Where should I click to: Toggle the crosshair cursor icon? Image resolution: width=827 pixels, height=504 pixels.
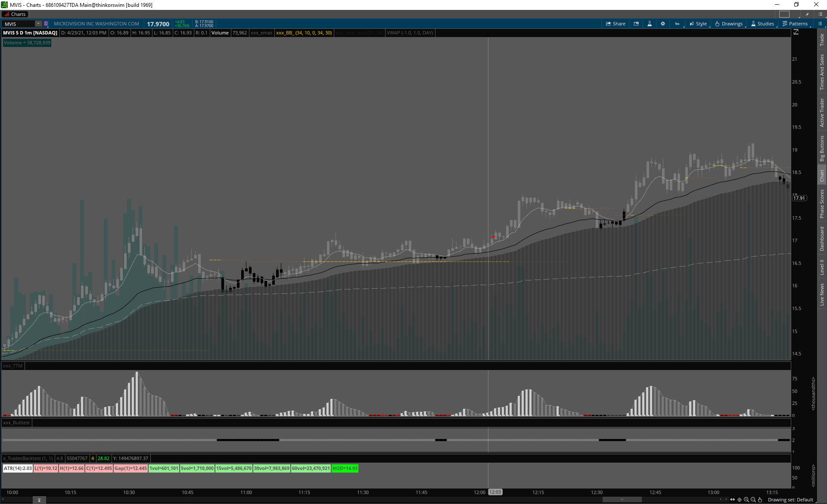pyautogui.click(x=740, y=500)
